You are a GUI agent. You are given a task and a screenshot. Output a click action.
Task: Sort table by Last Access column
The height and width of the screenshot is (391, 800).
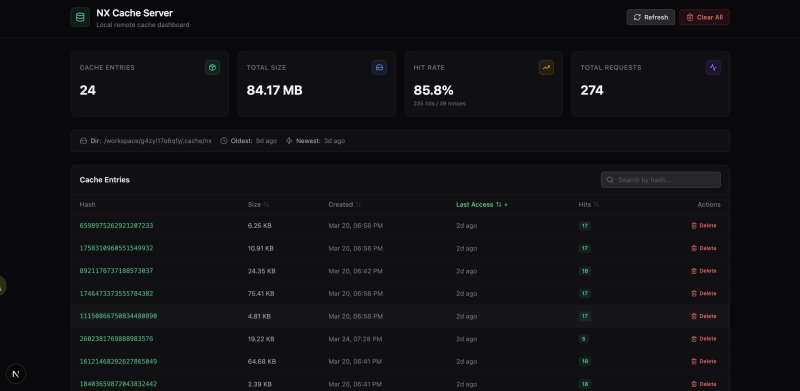(x=482, y=205)
